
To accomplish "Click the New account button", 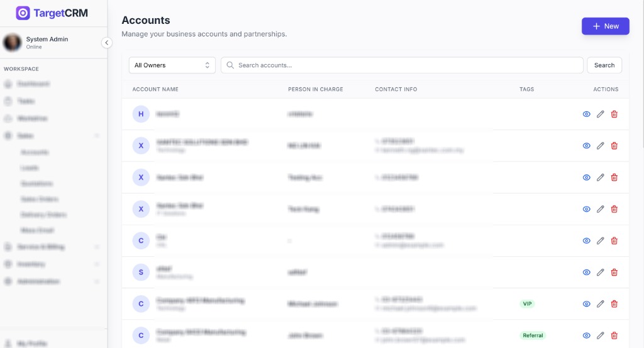I will [605, 26].
